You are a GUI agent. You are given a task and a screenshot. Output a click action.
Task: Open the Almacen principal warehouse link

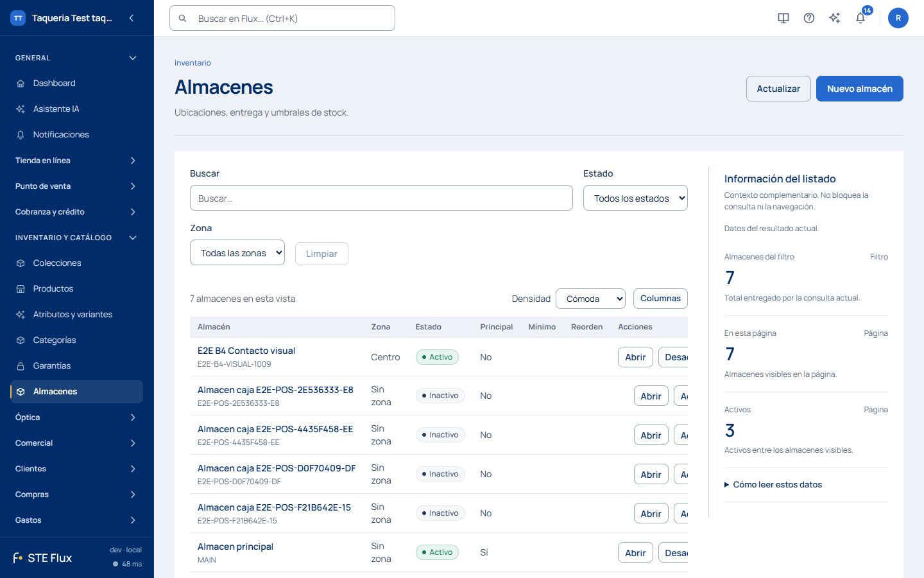coord(235,547)
